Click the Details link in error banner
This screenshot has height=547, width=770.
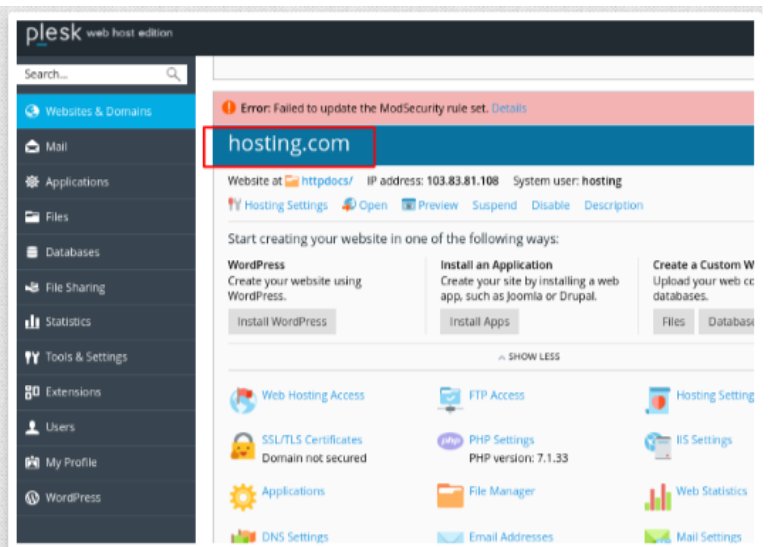509,108
